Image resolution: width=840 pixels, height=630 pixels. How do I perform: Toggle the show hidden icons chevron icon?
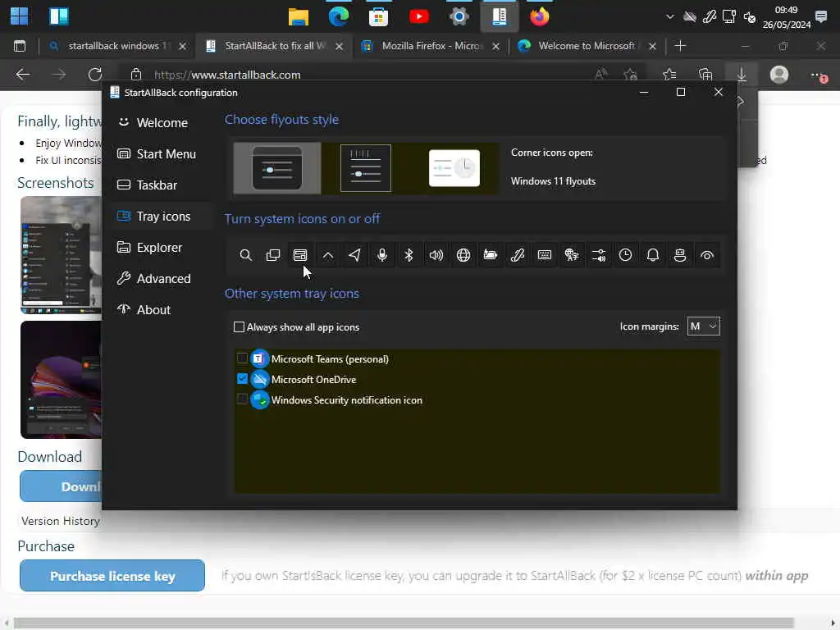[327, 255]
